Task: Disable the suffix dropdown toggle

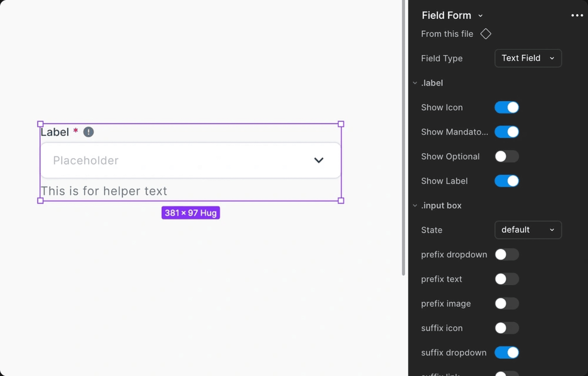Action: click(507, 353)
